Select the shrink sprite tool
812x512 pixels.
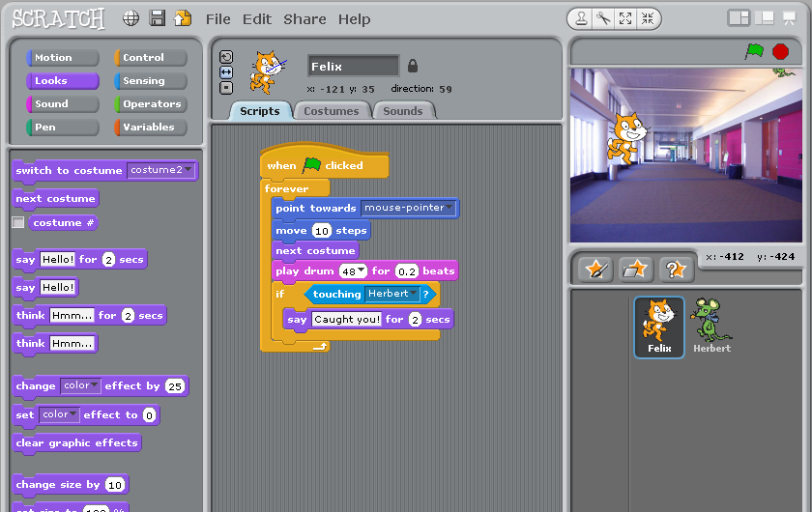coord(648,19)
